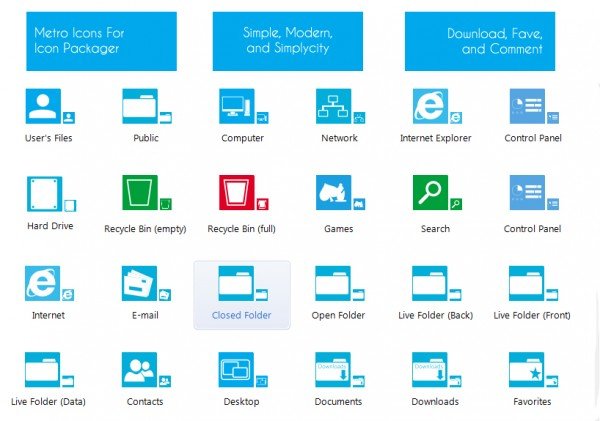Choose the Hard Drive icon
This screenshot has height=421, width=600.
[x=44, y=194]
